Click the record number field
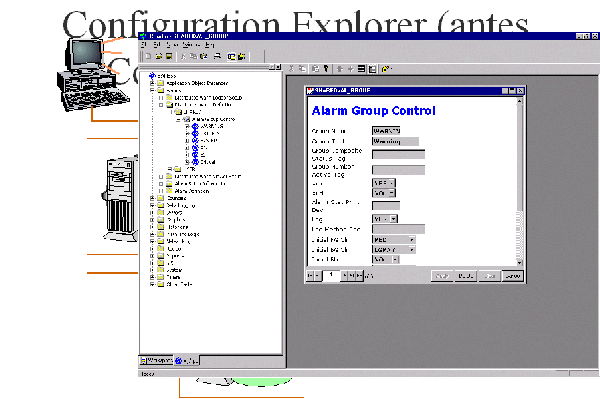The height and width of the screenshot is (399, 600). click(331, 275)
